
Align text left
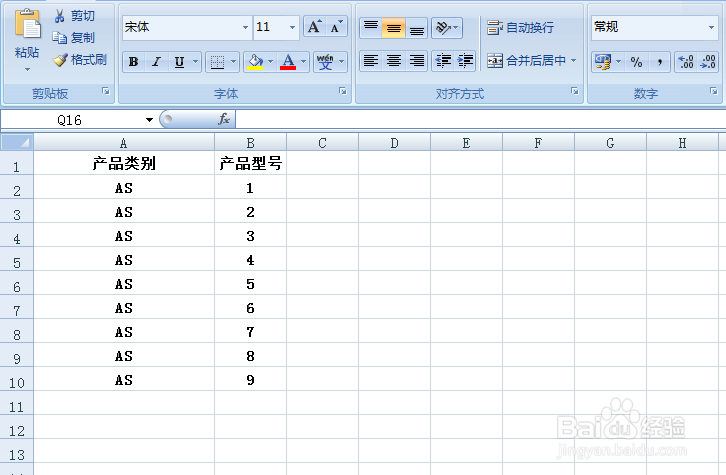(371, 61)
